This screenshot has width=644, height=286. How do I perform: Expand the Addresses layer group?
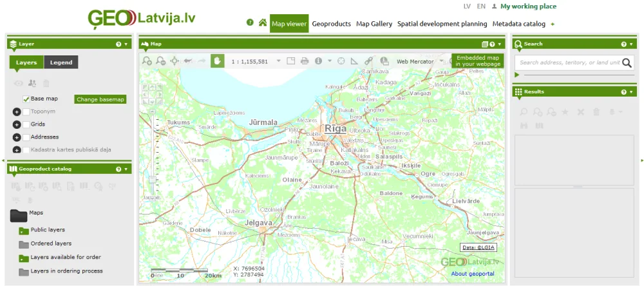[x=17, y=137]
